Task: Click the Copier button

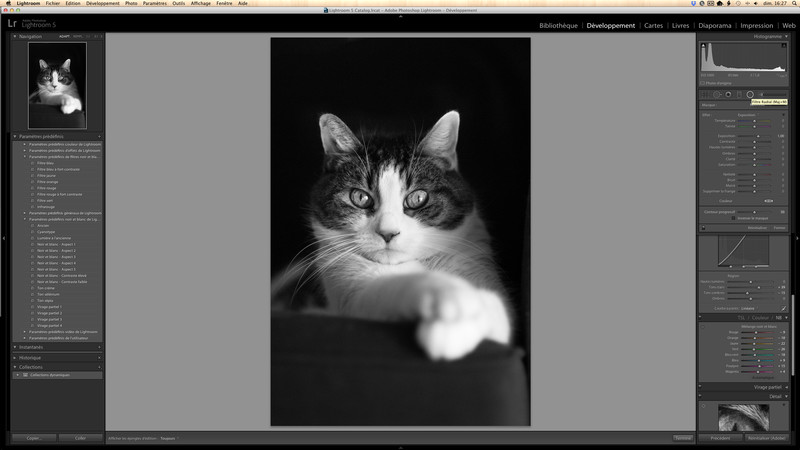Action: pyautogui.click(x=33, y=437)
